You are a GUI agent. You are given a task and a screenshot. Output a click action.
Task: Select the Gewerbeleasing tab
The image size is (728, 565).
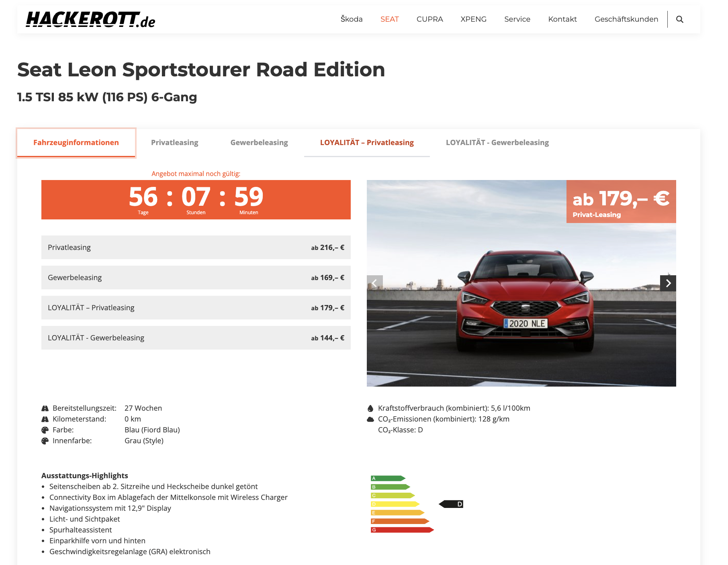click(259, 143)
